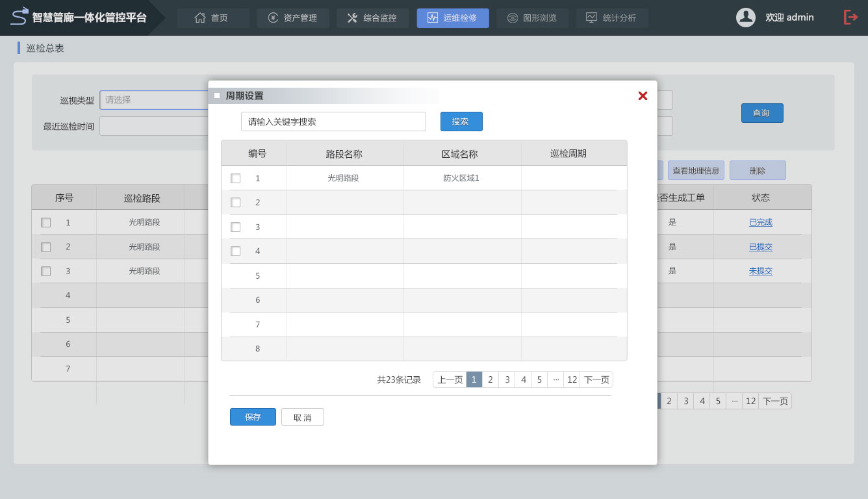
Task: Check the box for dialog row 1
Action: [236, 178]
